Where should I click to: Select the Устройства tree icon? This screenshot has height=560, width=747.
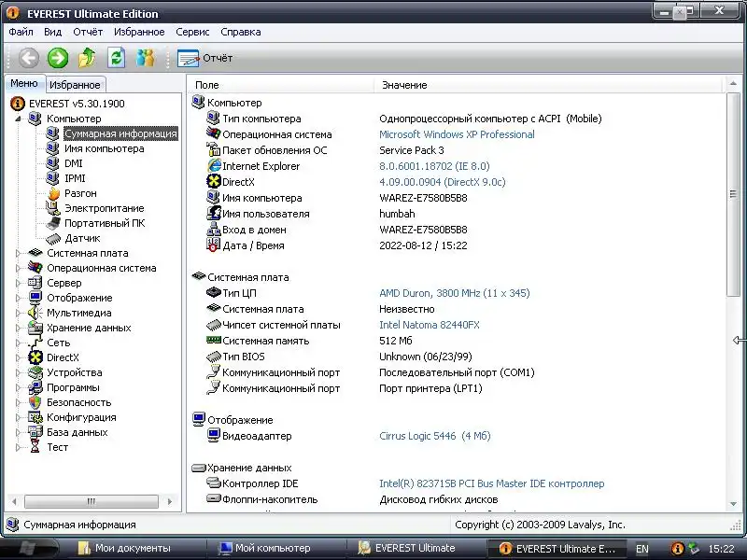(x=35, y=372)
